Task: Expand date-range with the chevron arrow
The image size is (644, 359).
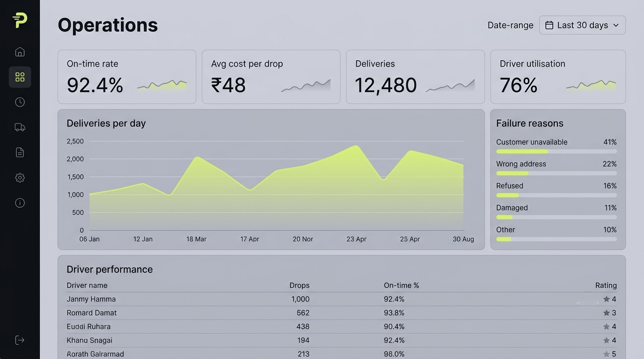Action: 616,25
